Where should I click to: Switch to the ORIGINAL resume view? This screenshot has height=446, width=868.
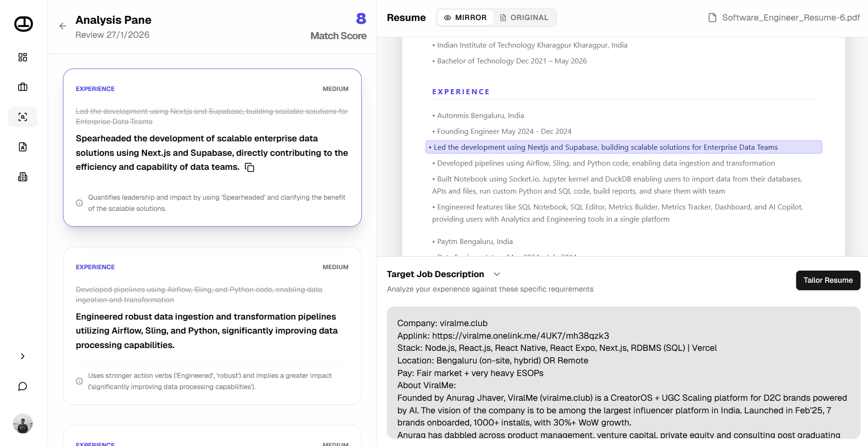[524, 18]
